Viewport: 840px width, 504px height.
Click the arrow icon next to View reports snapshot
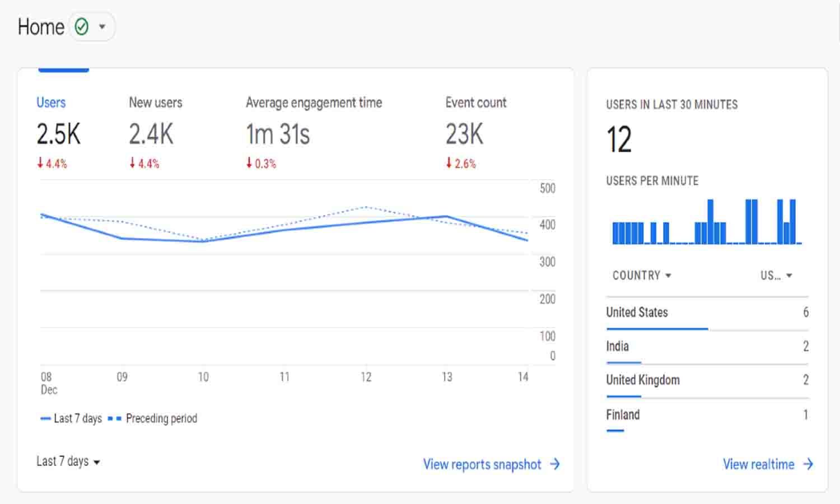555,464
